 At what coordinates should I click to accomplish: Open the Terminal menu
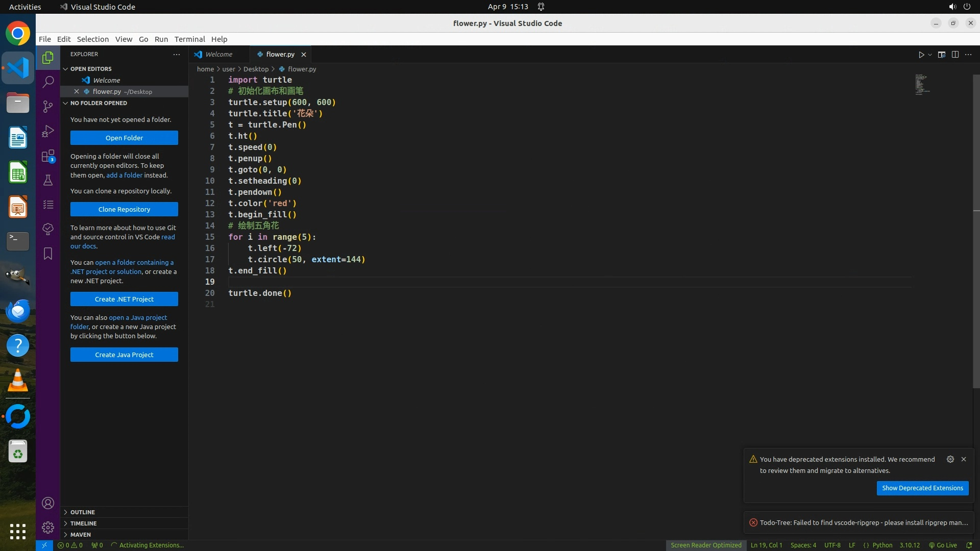click(x=189, y=39)
